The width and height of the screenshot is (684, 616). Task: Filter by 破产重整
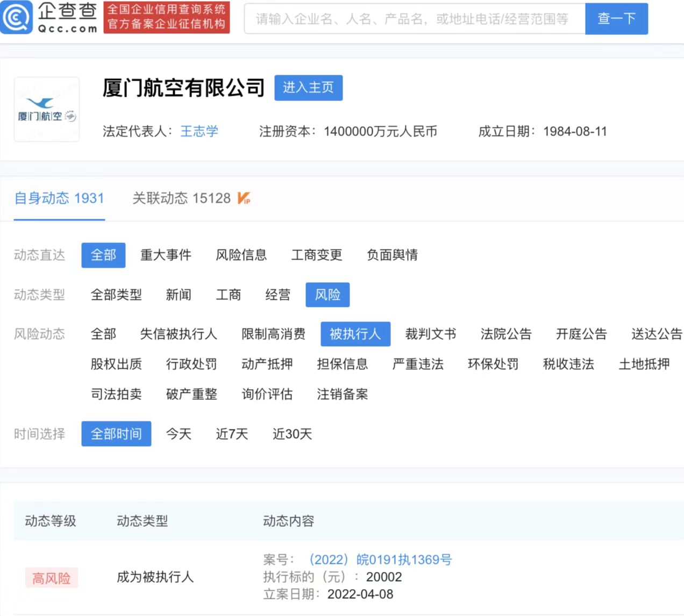point(191,394)
